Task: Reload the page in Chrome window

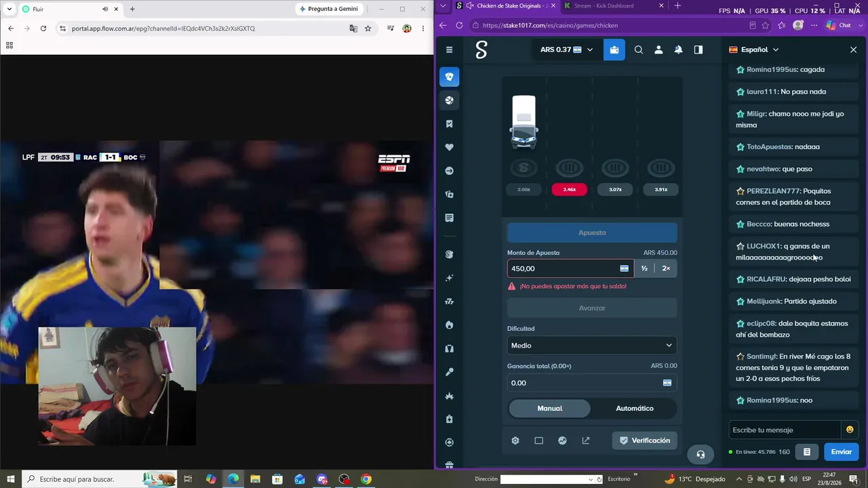Action: point(43,28)
